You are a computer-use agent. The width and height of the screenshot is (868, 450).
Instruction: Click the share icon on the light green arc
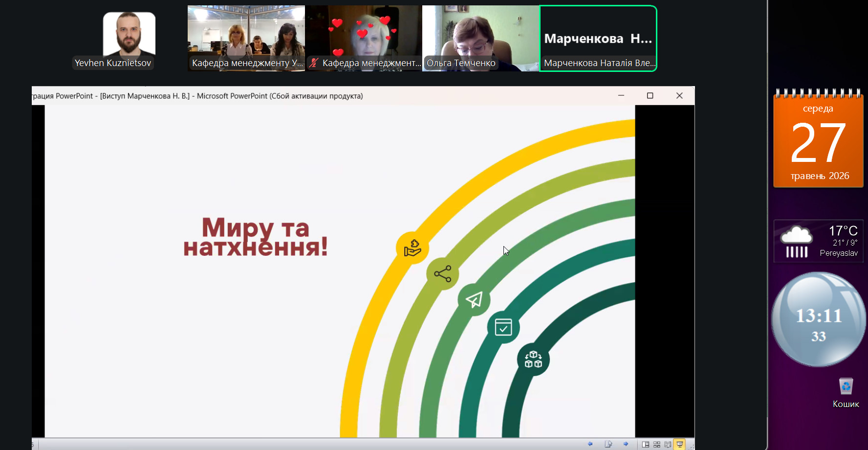click(x=442, y=273)
